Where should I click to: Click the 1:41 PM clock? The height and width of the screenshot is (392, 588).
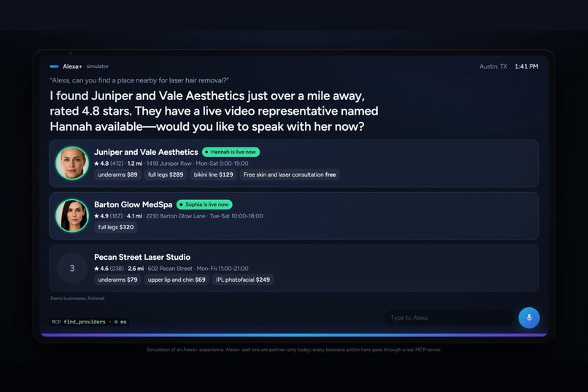click(526, 66)
